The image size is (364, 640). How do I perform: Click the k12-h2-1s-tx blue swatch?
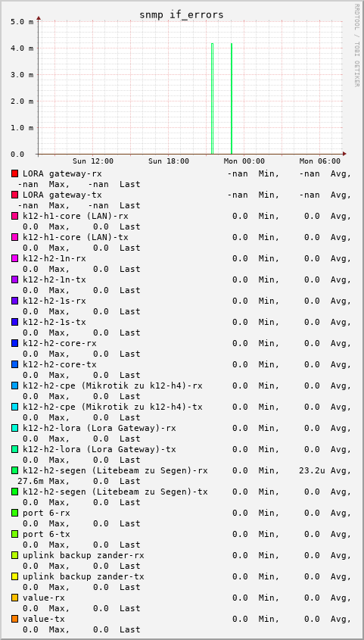[15, 322]
